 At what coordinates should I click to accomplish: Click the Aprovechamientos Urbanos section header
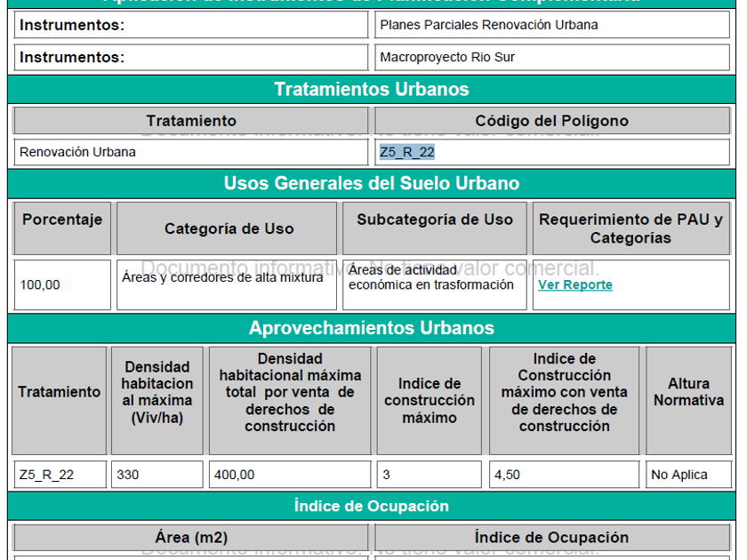372,328
